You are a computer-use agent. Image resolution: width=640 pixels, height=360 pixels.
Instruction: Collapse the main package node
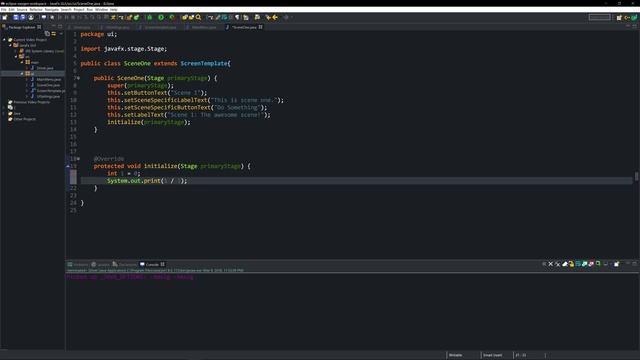coord(22,62)
